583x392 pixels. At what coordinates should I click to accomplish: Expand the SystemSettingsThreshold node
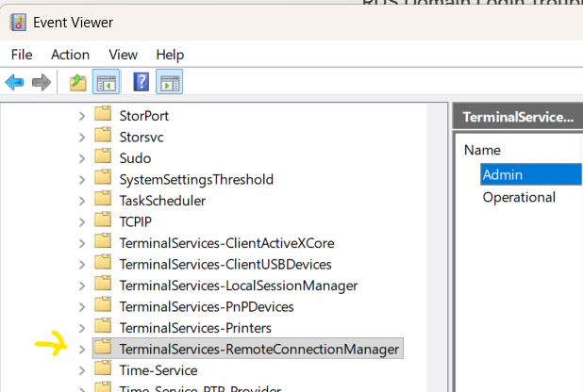(82, 180)
